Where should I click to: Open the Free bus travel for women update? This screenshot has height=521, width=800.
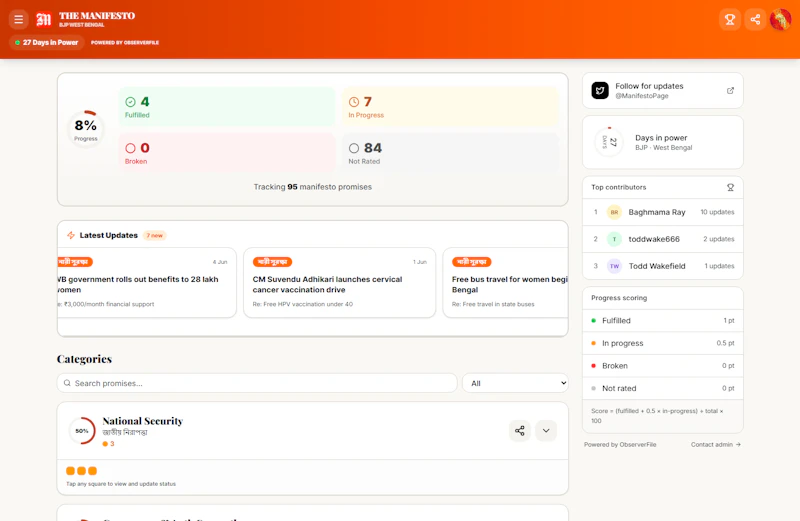tap(506, 283)
